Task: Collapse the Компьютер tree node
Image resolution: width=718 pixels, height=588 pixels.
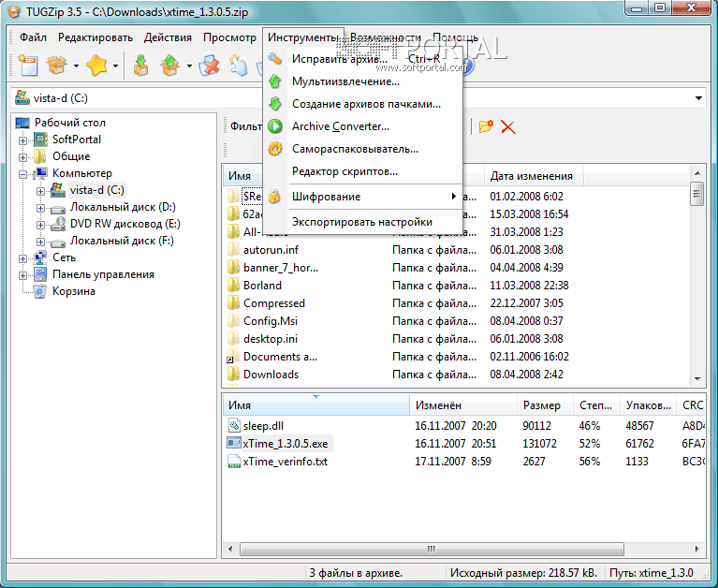Action: click(x=22, y=174)
